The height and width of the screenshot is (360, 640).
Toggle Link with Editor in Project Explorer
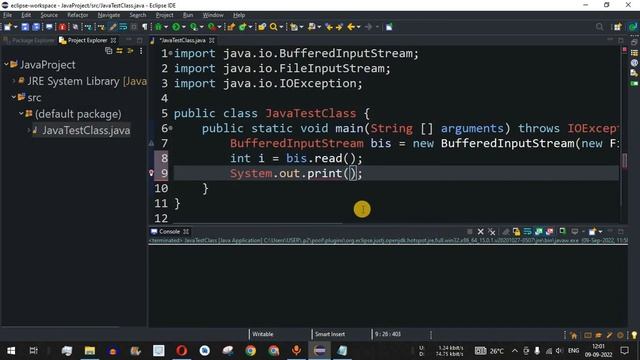(119, 51)
